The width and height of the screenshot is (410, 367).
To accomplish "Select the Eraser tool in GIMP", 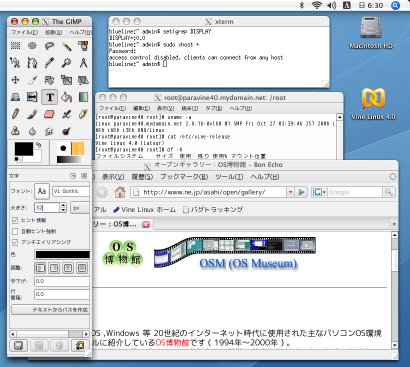I will pos(49,114).
